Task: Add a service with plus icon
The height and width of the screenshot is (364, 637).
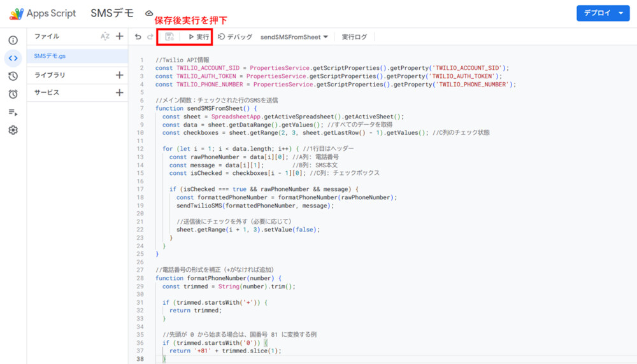Action: 119,93
